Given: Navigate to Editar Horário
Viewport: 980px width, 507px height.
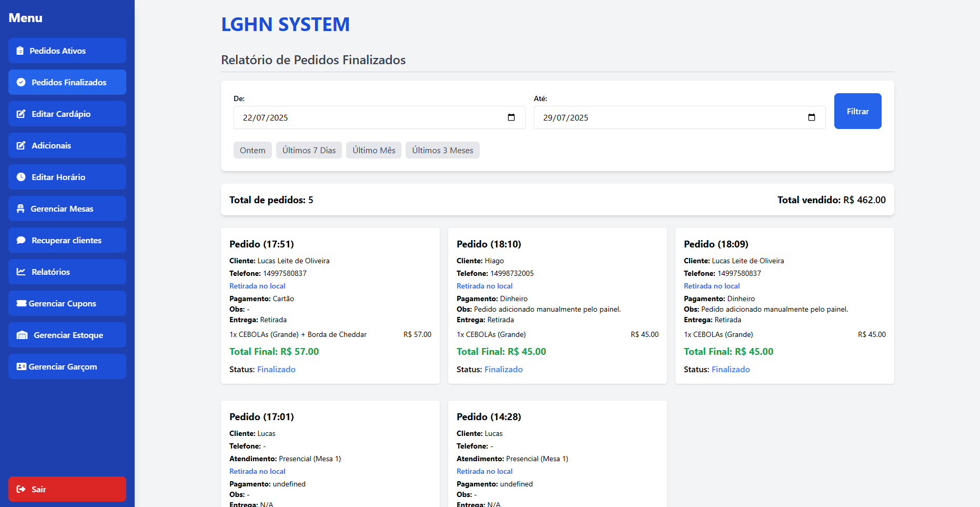Looking at the screenshot, I should click(x=67, y=177).
